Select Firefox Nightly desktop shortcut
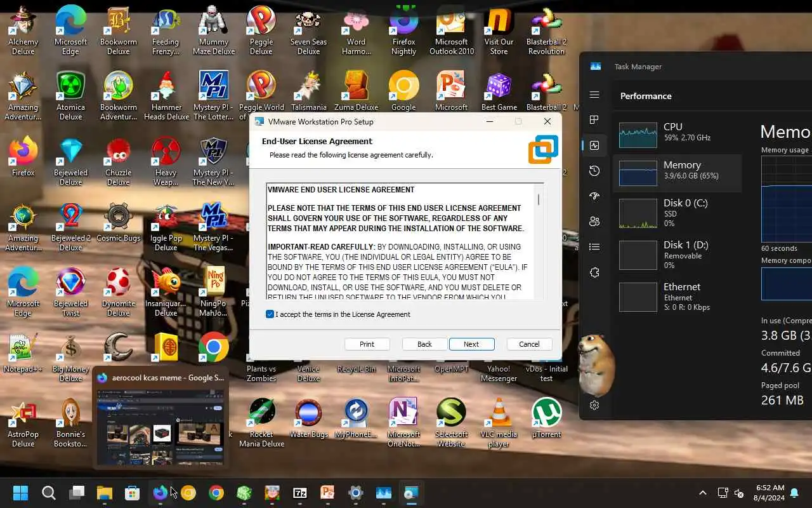Image resolution: width=812 pixels, height=508 pixels. [403, 30]
